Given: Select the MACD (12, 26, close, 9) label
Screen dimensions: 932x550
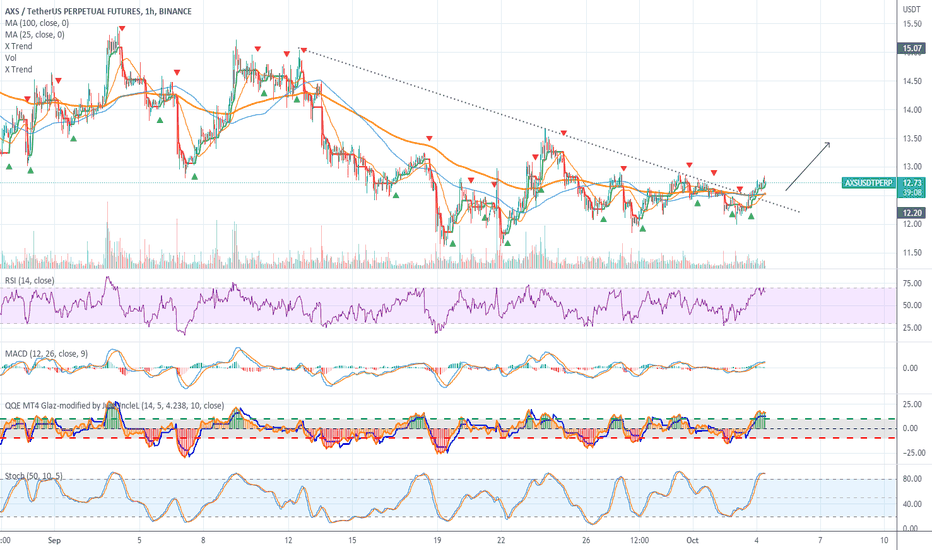Looking at the screenshot, I should click(46, 353).
